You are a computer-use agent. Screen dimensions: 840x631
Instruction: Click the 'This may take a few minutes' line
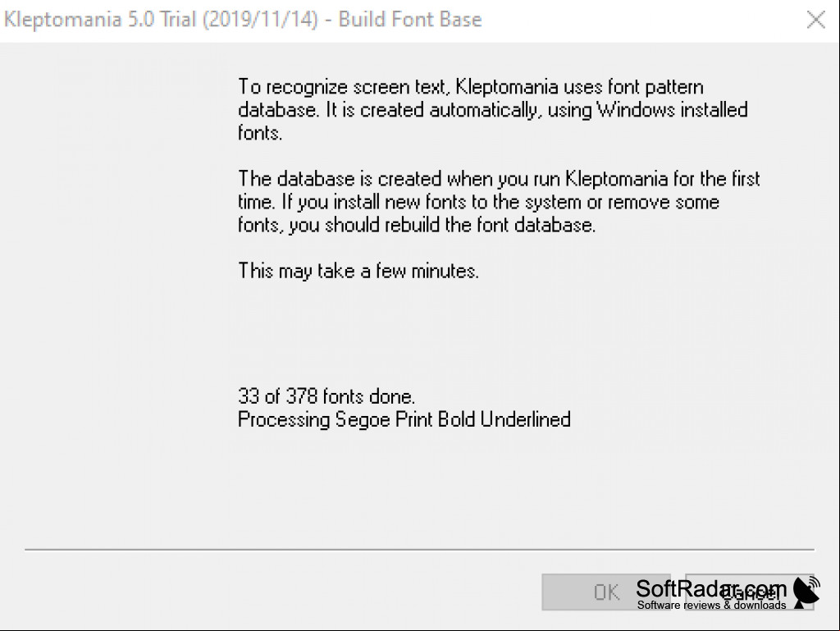(358, 271)
